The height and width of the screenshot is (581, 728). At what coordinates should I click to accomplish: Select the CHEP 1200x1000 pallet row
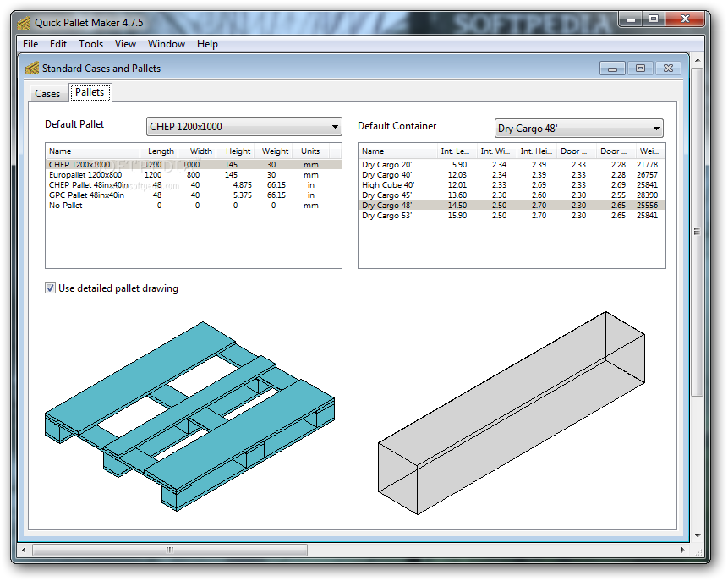tap(194, 165)
